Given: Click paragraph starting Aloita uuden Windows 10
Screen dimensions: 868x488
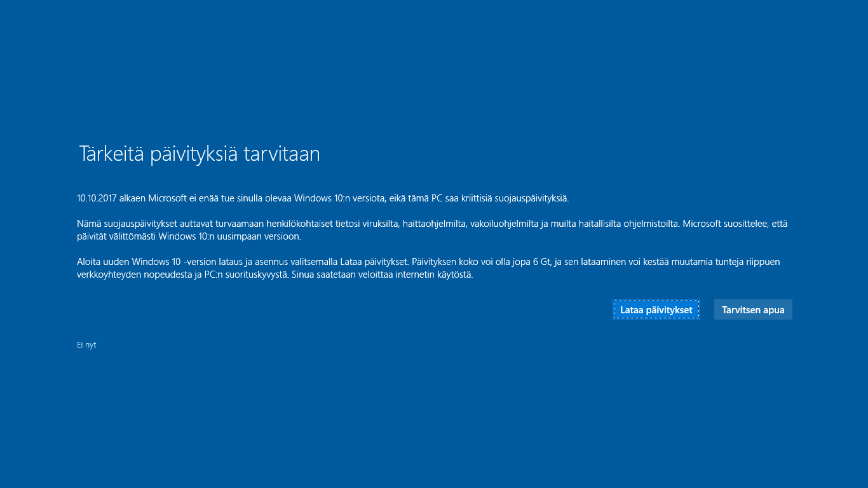Looking at the screenshot, I should click(428, 268).
